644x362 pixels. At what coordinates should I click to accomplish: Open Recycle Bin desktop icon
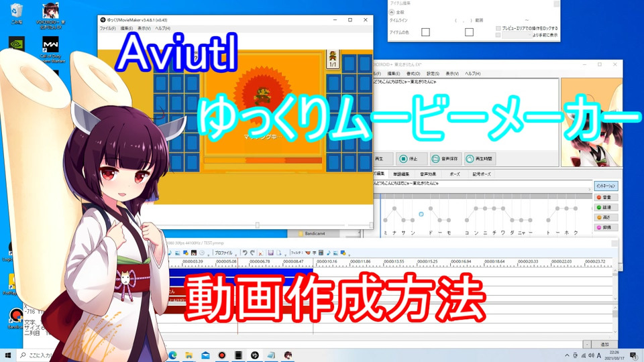[x=16, y=13]
